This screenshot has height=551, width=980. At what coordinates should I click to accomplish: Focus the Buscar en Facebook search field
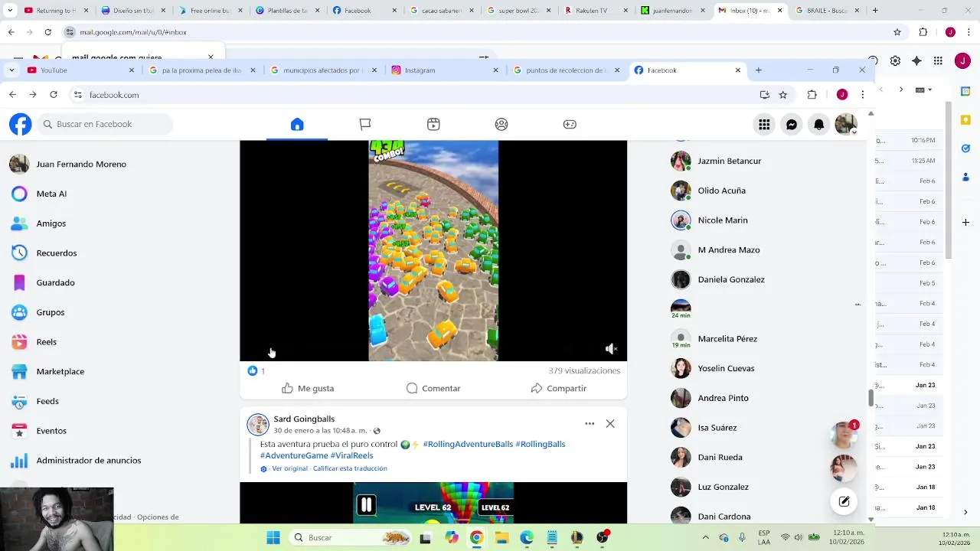[x=105, y=124]
